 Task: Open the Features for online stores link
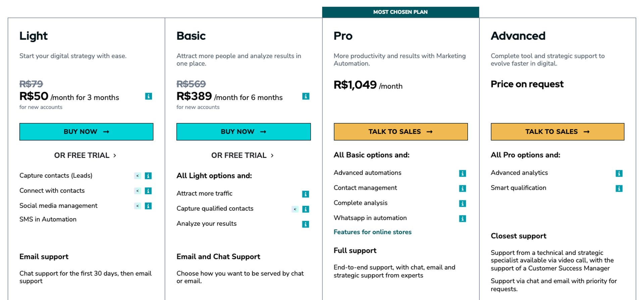click(x=372, y=232)
